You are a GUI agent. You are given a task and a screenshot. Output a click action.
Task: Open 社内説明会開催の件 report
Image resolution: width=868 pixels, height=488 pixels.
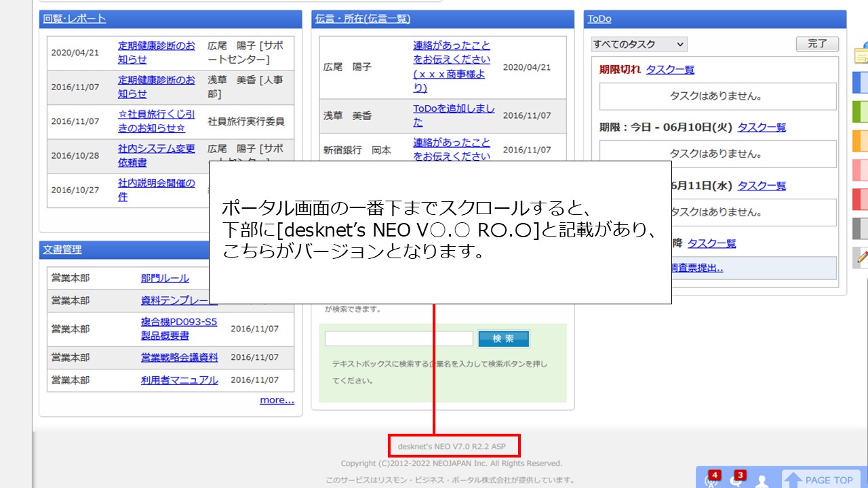pyautogui.click(x=157, y=190)
